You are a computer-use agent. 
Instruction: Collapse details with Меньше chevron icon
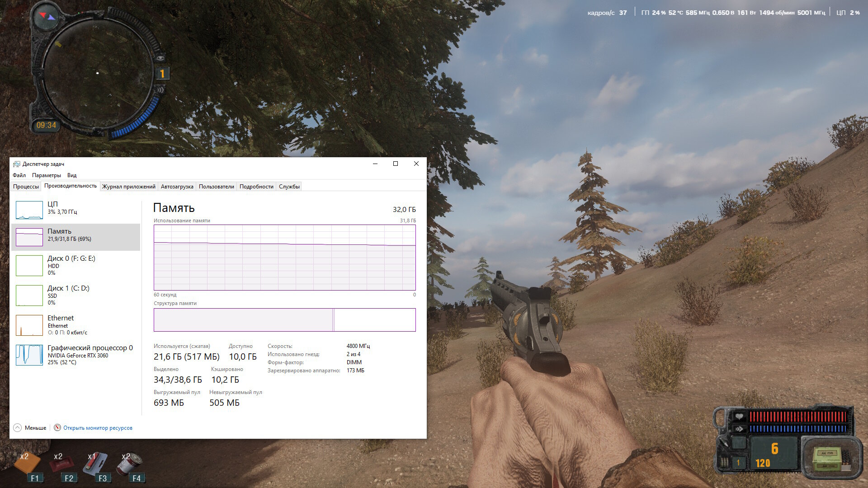pyautogui.click(x=18, y=428)
